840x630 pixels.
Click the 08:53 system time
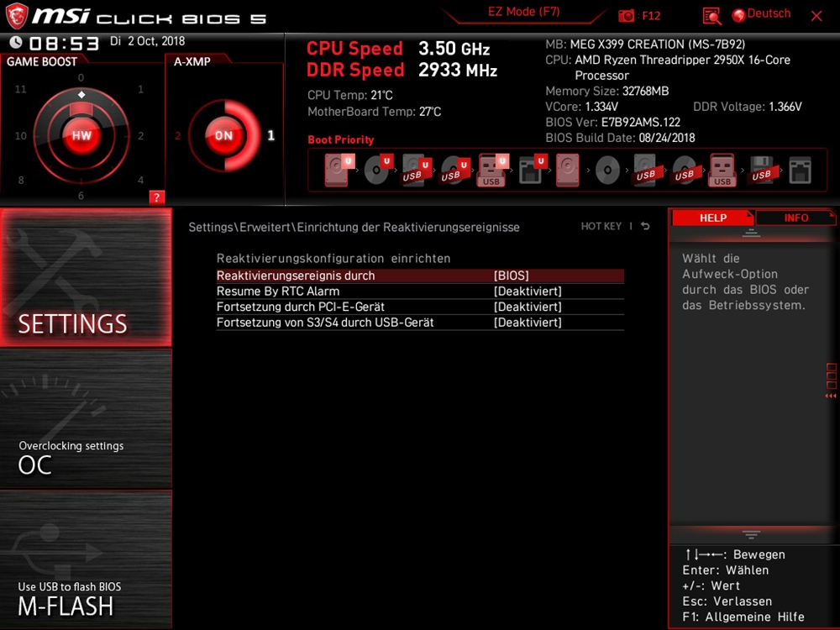click(x=64, y=43)
